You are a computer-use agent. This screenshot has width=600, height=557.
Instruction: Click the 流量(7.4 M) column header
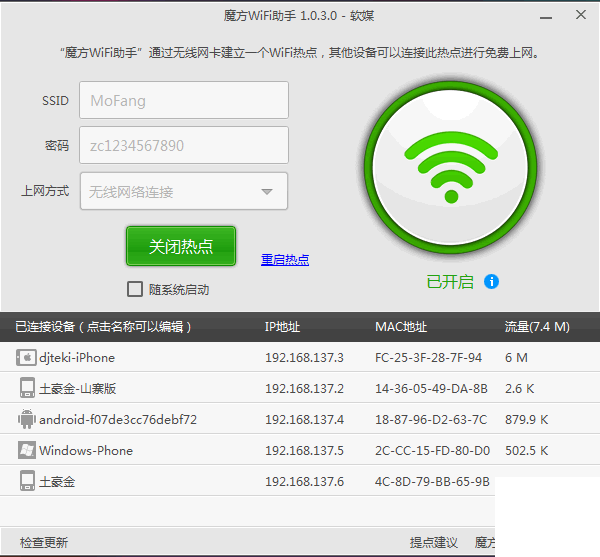tap(537, 326)
